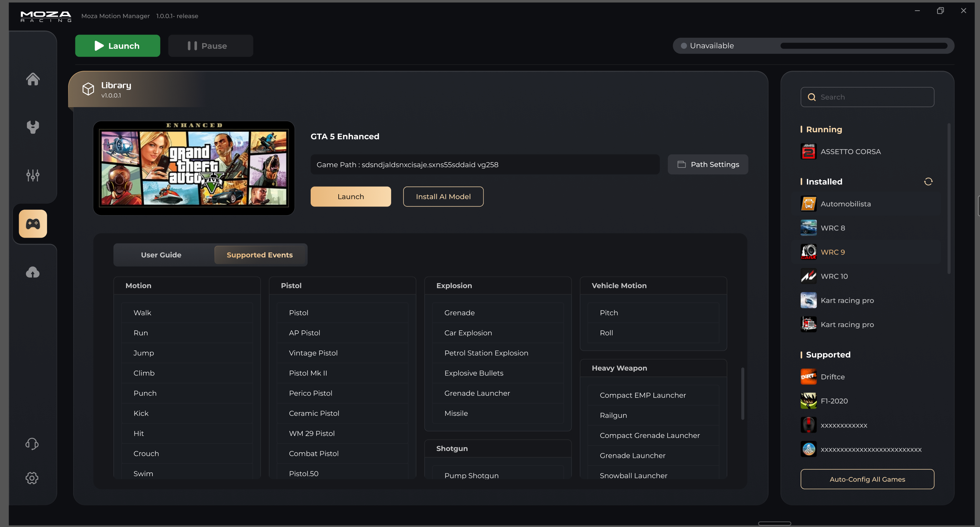The image size is (980, 527).
Task: Open the Home sidebar icon
Action: 33,79
